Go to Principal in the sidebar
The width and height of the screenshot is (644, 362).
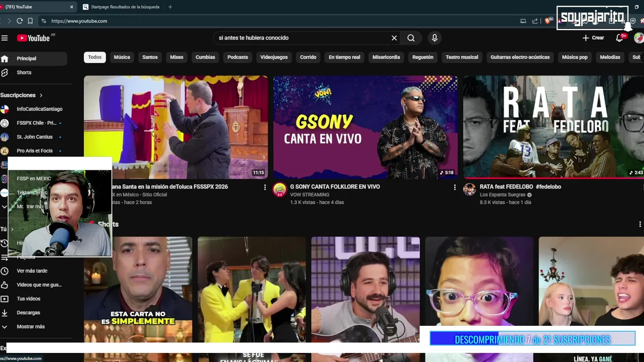click(x=33, y=58)
